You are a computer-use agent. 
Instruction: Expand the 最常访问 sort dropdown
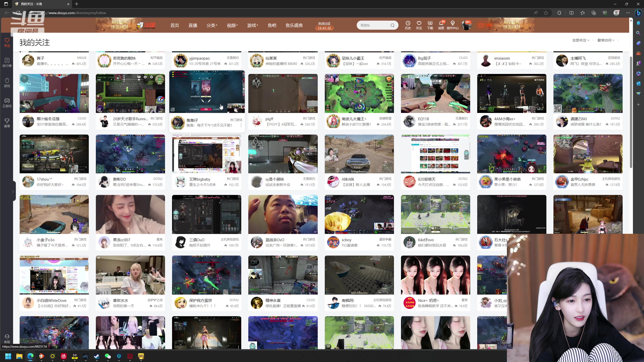(606, 40)
